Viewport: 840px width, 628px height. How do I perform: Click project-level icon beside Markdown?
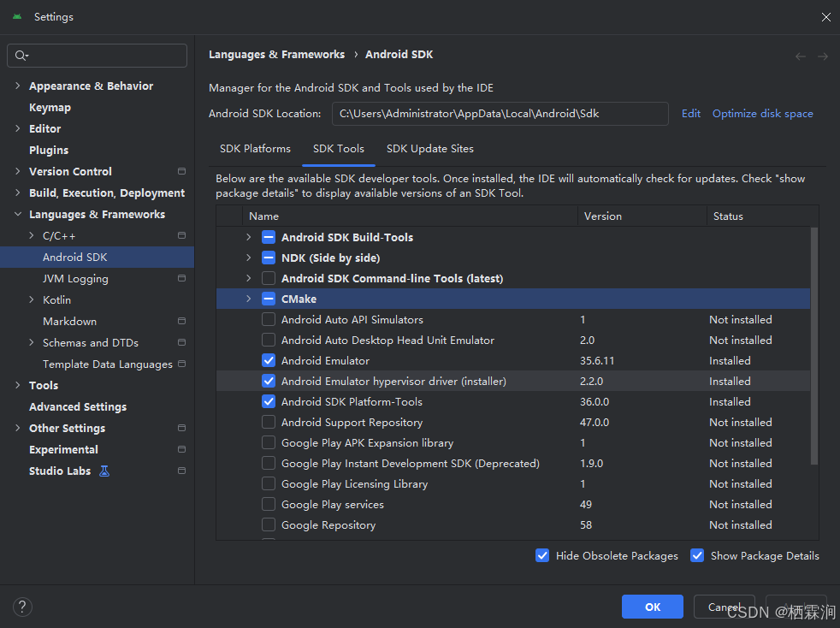tap(181, 321)
